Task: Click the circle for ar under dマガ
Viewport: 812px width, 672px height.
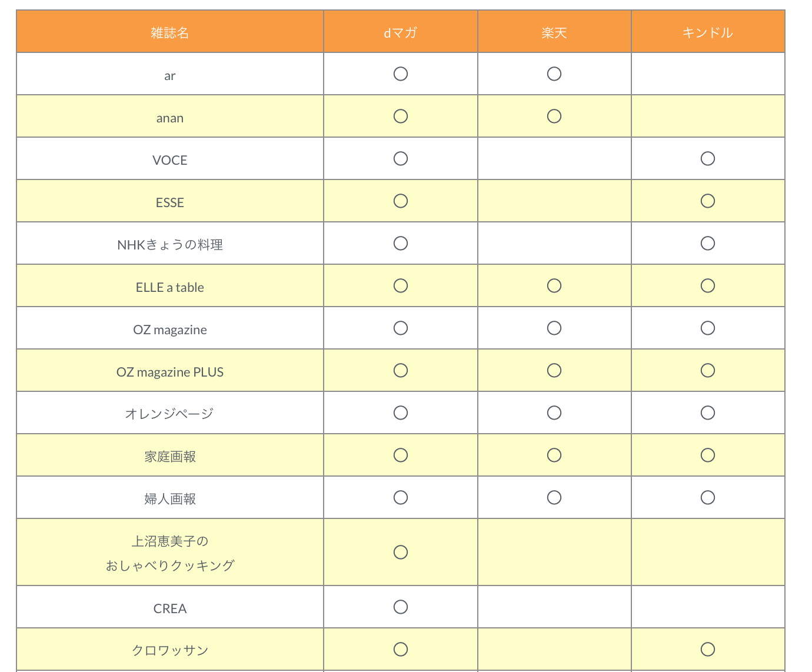Action: coord(401,74)
